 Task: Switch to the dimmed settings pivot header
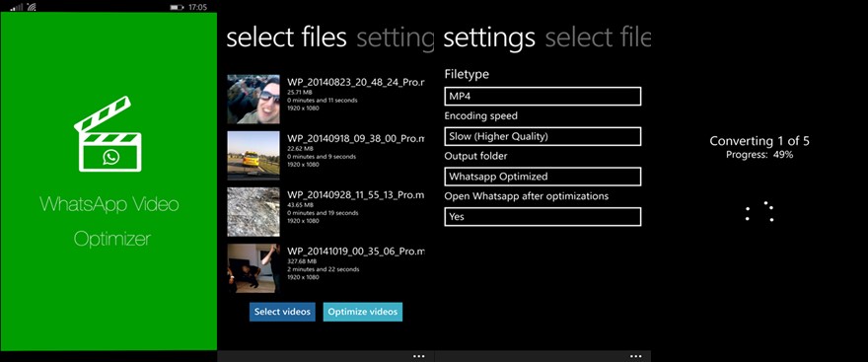(x=396, y=37)
